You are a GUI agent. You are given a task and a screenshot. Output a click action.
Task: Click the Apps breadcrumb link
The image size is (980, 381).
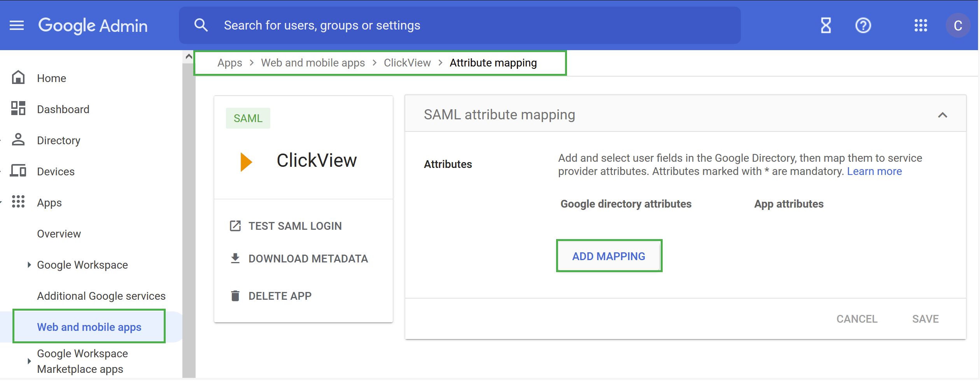(x=230, y=63)
